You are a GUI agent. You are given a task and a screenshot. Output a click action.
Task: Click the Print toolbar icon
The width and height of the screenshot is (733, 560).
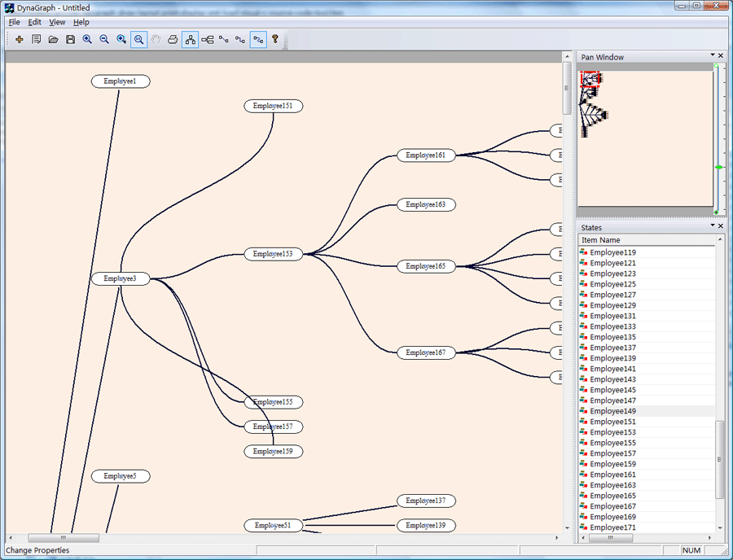tap(173, 39)
